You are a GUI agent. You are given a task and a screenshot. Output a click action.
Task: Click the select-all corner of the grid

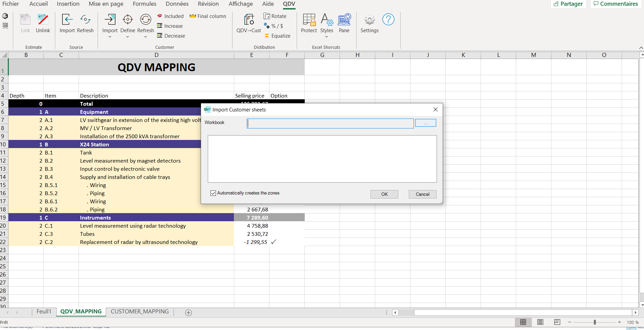pos(4,55)
